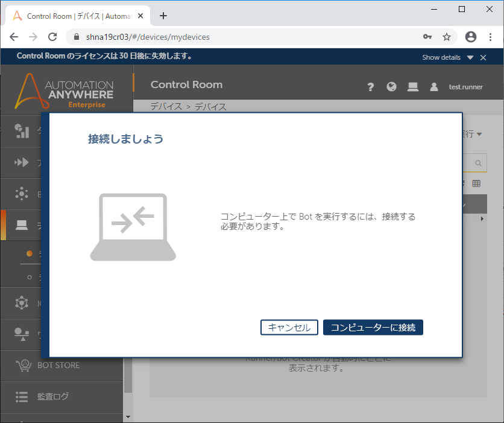Click the Automation Anywhere Enterprise logo

click(x=65, y=91)
